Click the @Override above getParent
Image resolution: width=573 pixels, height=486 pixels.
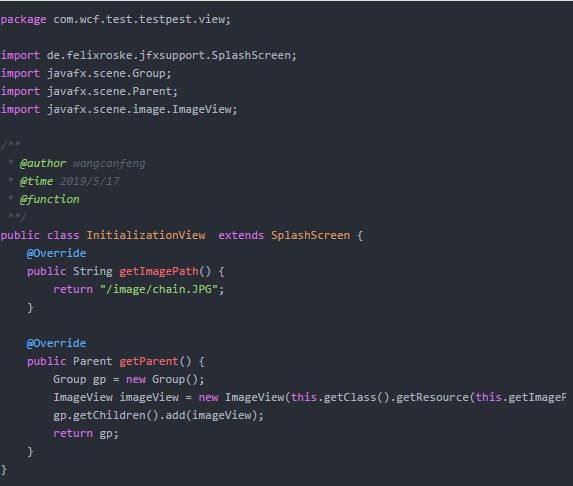56,343
